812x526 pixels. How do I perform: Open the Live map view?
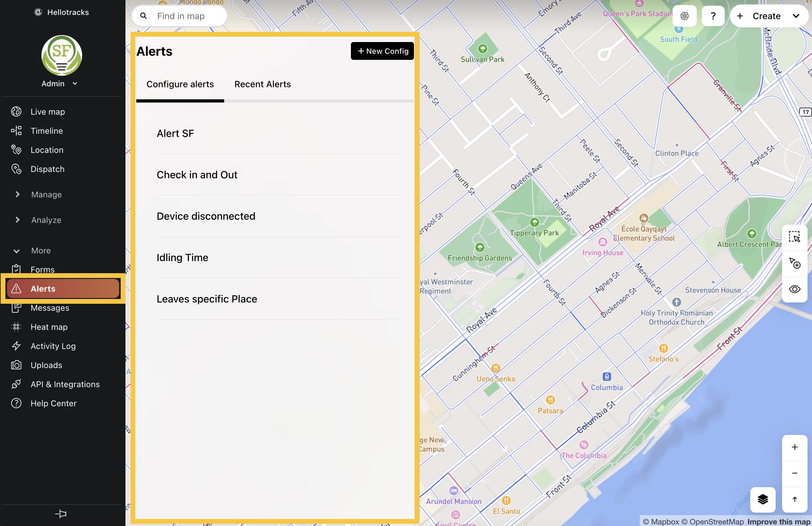pyautogui.click(x=47, y=111)
